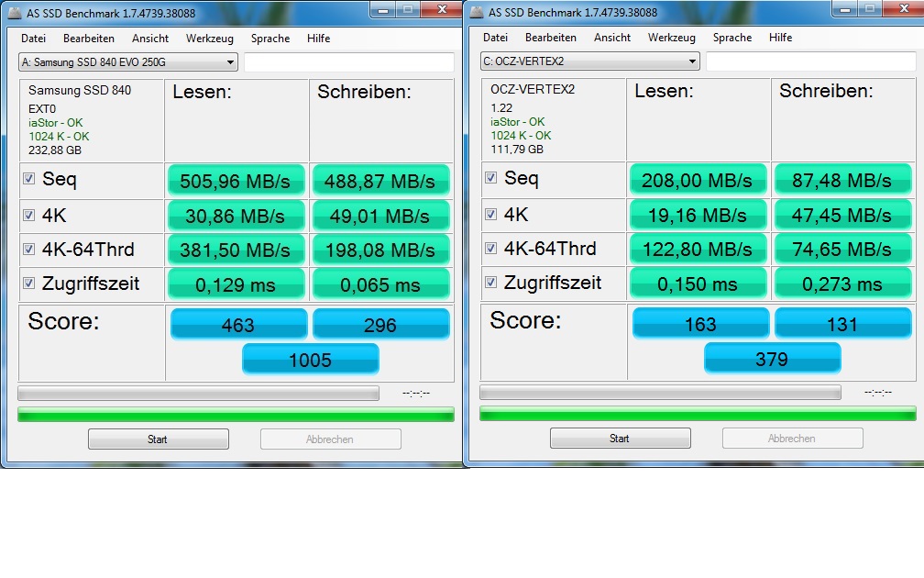Screen dimensions: 924x578
Task: Click 4K-64Thrd write result 74,65 MB/s
Action: (842, 249)
